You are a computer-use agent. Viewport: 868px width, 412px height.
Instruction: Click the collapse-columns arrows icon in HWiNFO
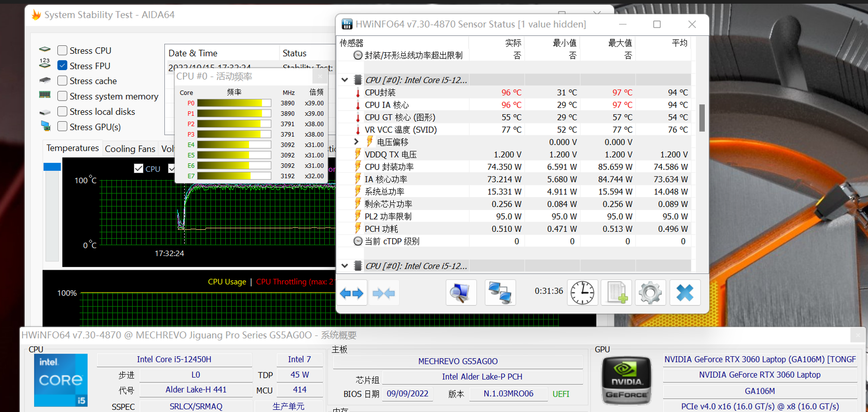click(x=384, y=293)
